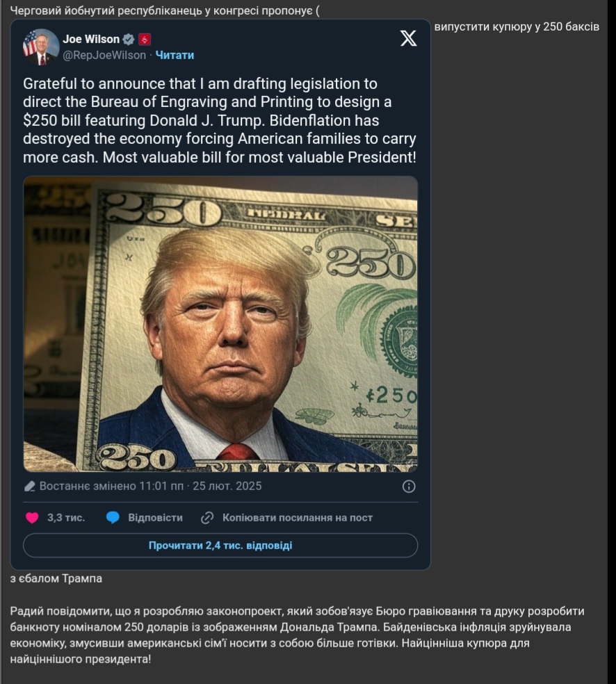
Task: Click the tweet text body
Action: 220,120
